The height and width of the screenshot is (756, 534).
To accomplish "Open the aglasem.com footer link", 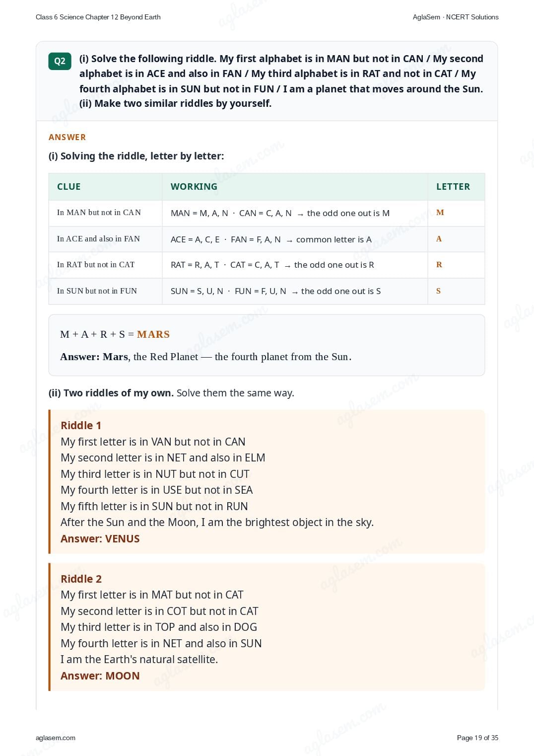I will (x=56, y=738).
